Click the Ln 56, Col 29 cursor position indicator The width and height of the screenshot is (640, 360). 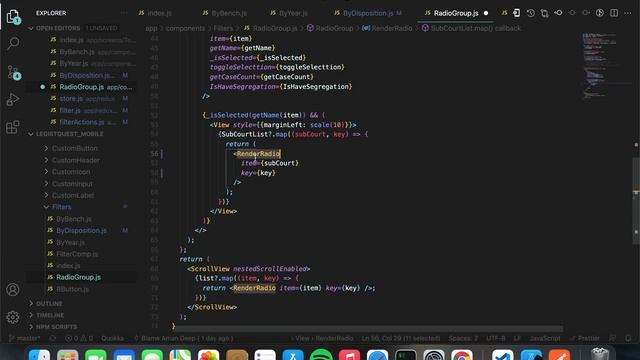coord(401,338)
